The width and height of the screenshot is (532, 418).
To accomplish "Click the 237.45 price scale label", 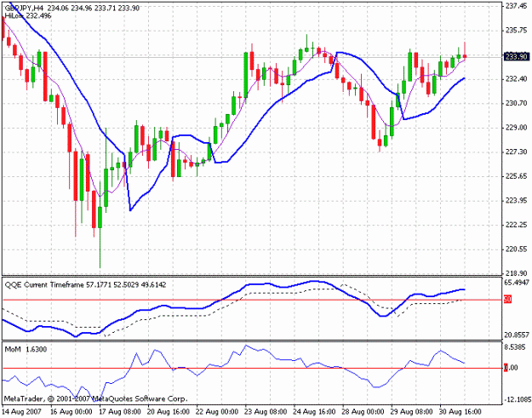I will (517, 6).
